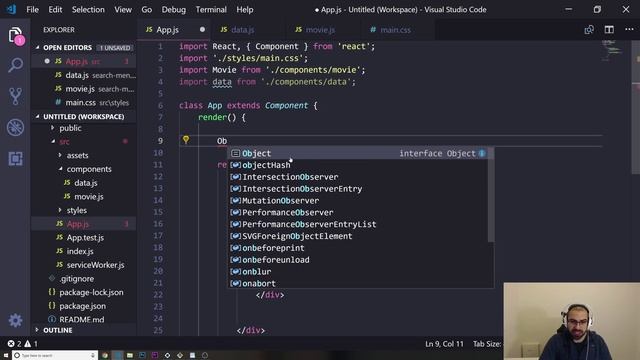This screenshot has width=640, height=360.
Task: Split the editor to the right
Action: click(609, 29)
